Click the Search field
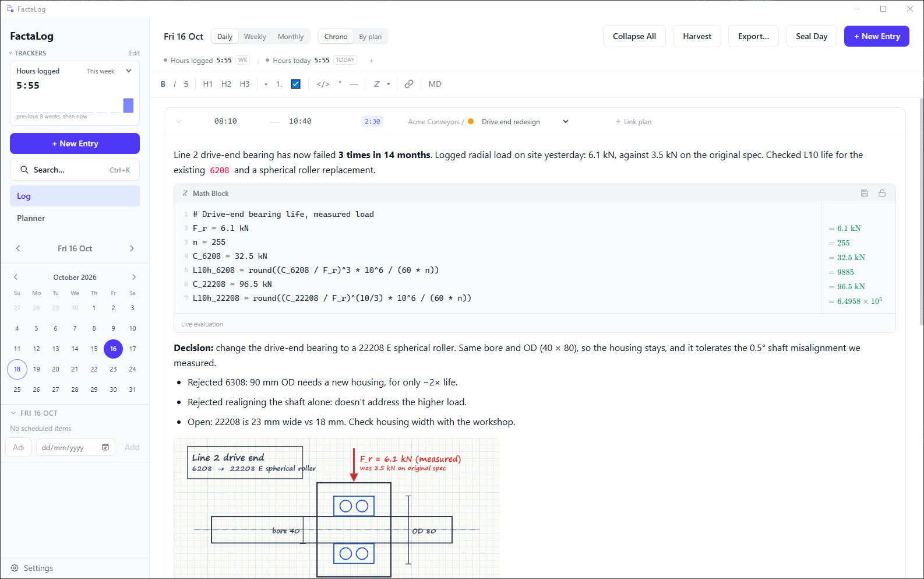This screenshot has width=924, height=579. click(75, 170)
